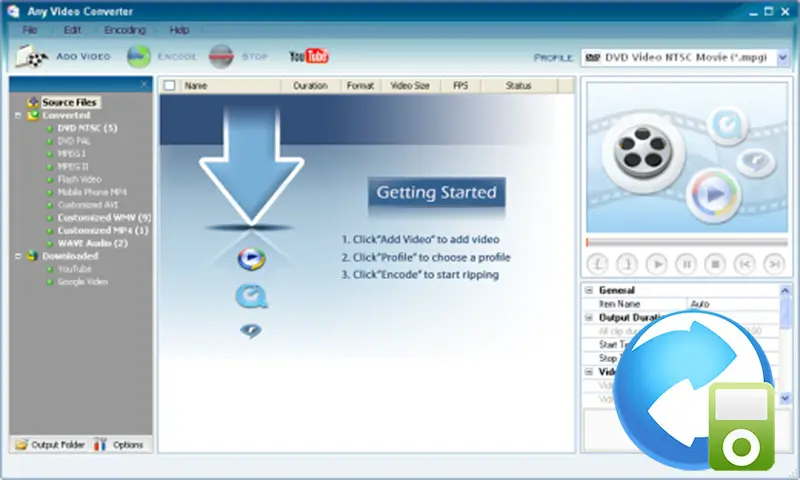Stop the preview playback
Screen dimensions: 800x480
(x=715, y=264)
